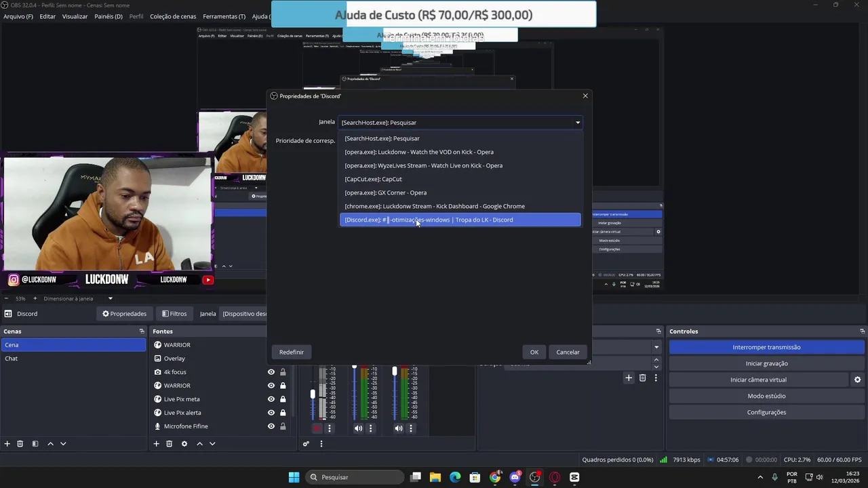
Task: Open advanced audio properties gears icon
Action: coord(306,444)
